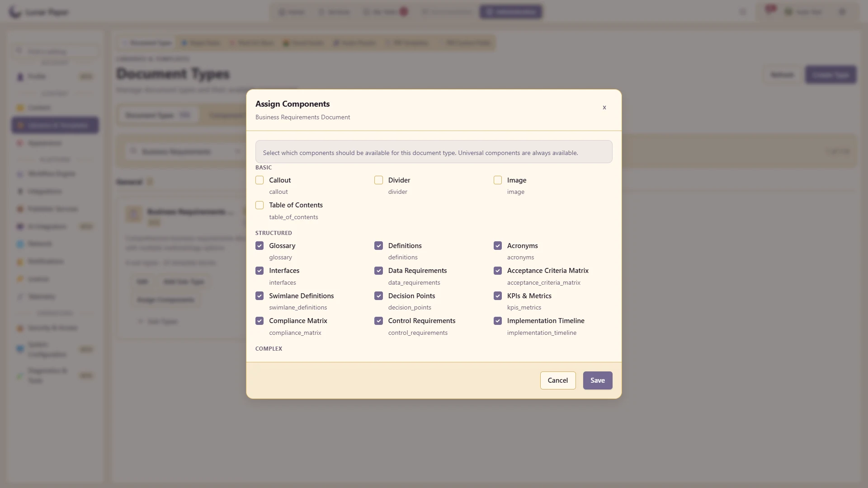Click the 'acceptance_criteria_matrix' identifier text

pyautogui.click(x=543, y=283)
